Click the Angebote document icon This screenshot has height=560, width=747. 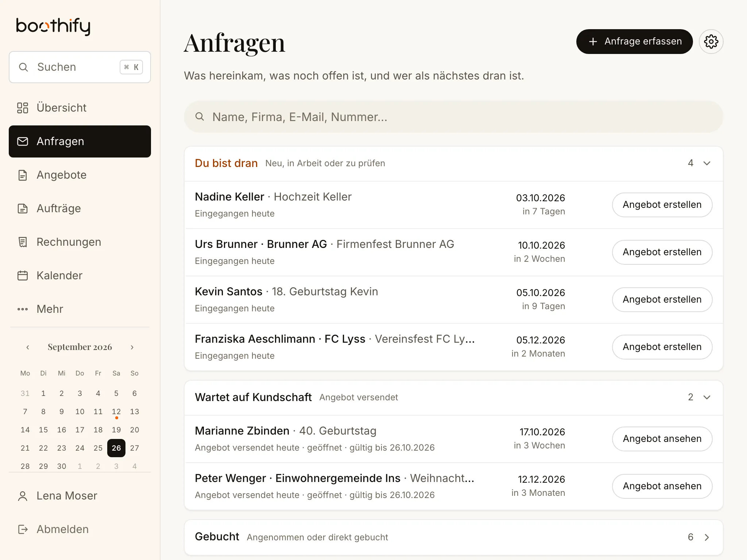(23, 175)
